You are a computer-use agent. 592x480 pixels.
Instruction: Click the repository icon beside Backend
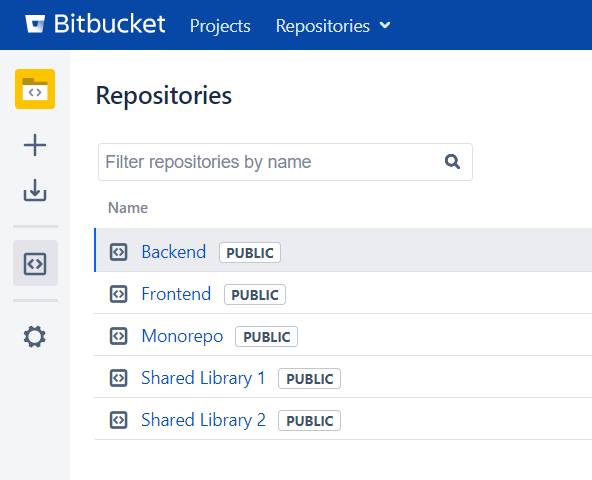[119, 252]
